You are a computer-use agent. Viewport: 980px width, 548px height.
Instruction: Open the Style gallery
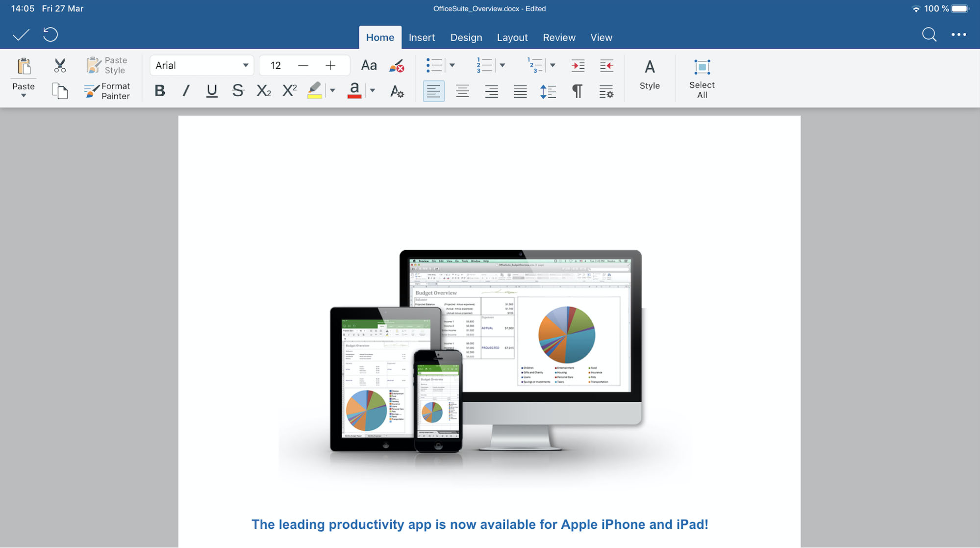pyautogui.click(x=650, y=75)
